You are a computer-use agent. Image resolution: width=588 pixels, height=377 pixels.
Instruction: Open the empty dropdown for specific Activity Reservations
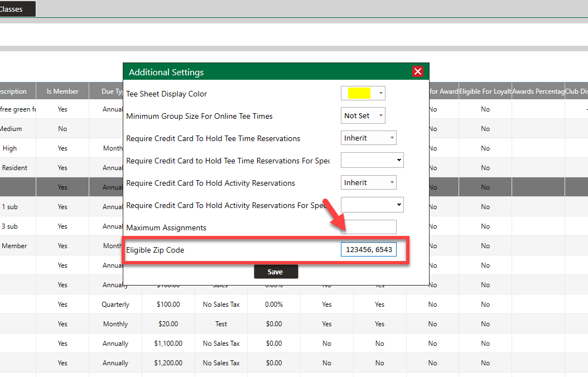tap(372, 205)
